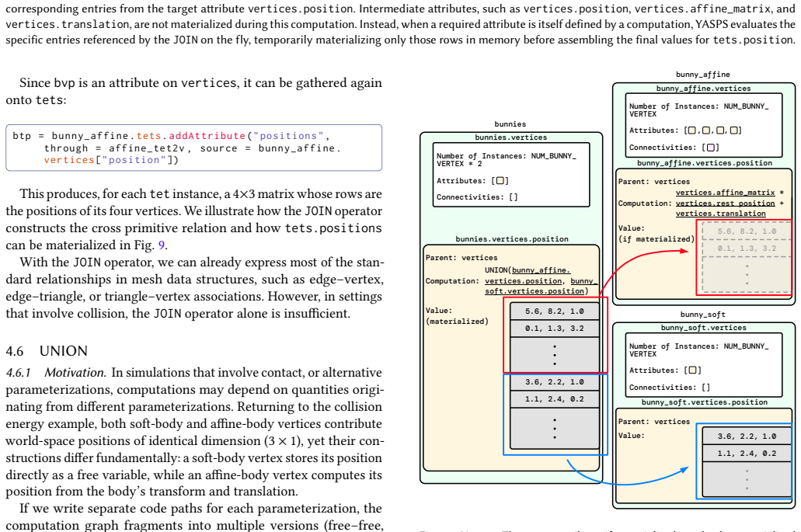The image size is (801, 532).
Task: Click the "bunny_affine" diagram title
Action: click(703, 75)
